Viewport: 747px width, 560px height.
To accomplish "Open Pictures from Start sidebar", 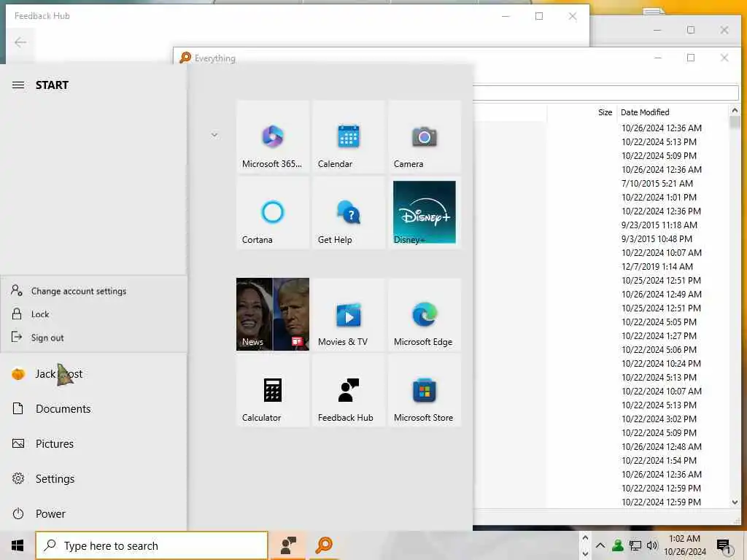I will (93, 444).
